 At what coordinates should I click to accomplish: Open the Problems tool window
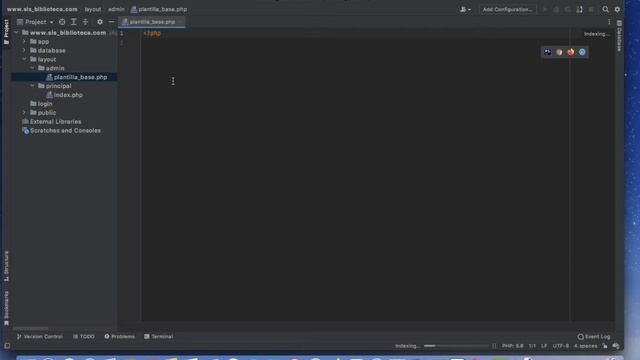click(x=119, y=337)
